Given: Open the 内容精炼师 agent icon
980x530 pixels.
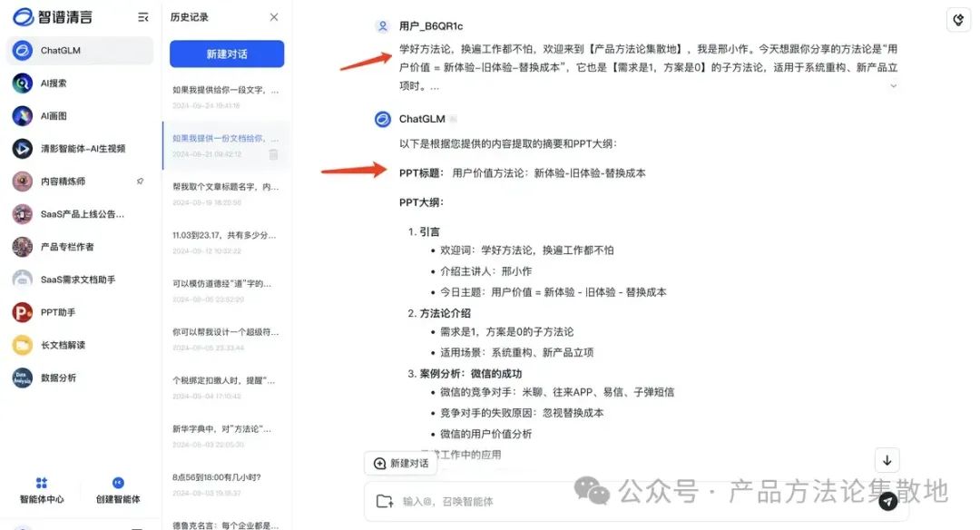Looking at the screenshot, I should point(23,182).
